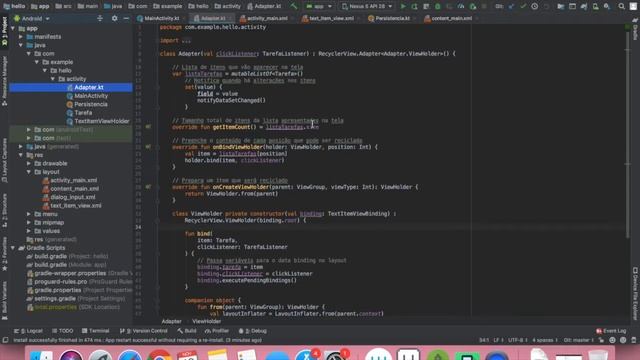Viewport: 640px width, 360px height.
Task: Click the Apply Changes icon beside Run
Action: (415, 6)
